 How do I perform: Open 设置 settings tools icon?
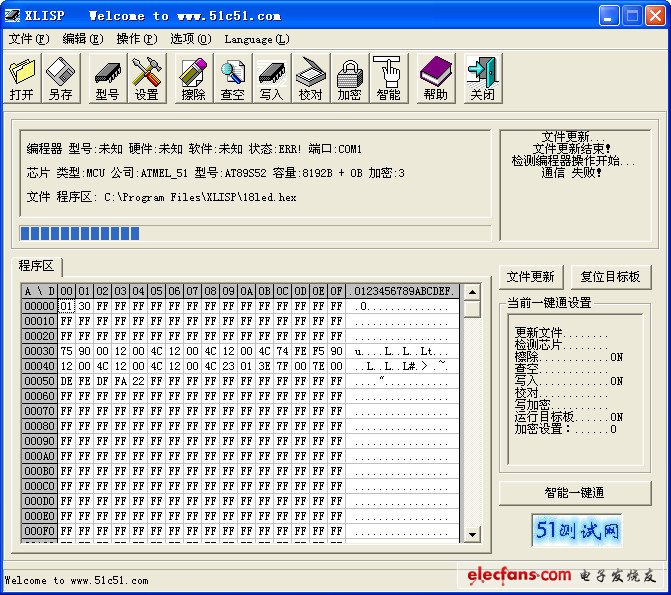(147, 77)
